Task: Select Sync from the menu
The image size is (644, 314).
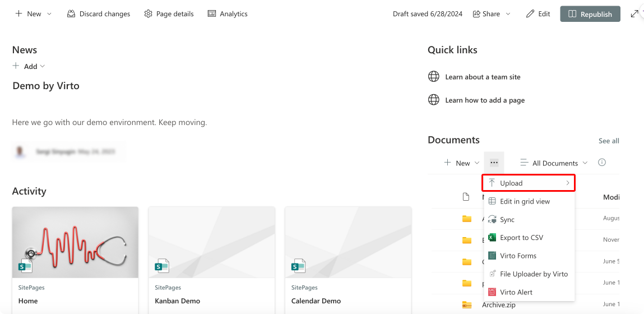Action: coord(530,219)
